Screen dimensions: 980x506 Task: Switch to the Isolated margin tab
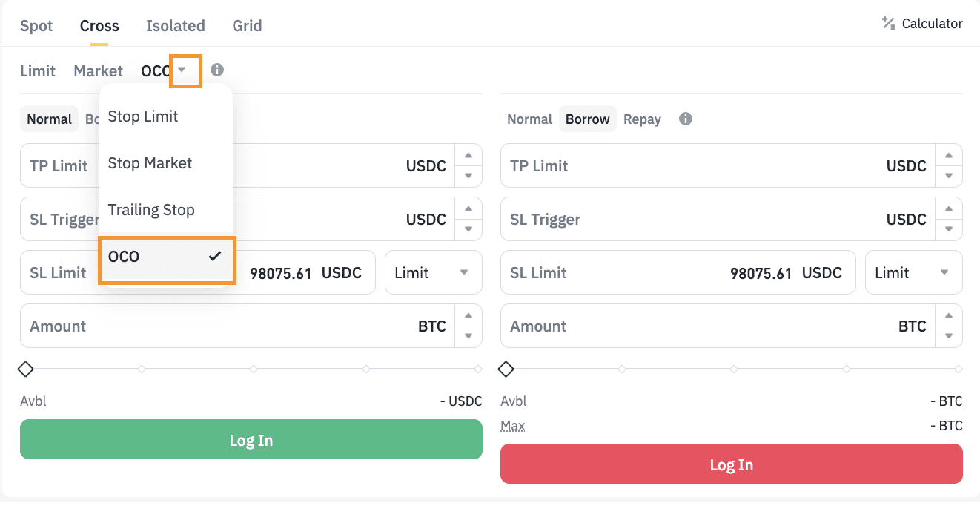176,26
